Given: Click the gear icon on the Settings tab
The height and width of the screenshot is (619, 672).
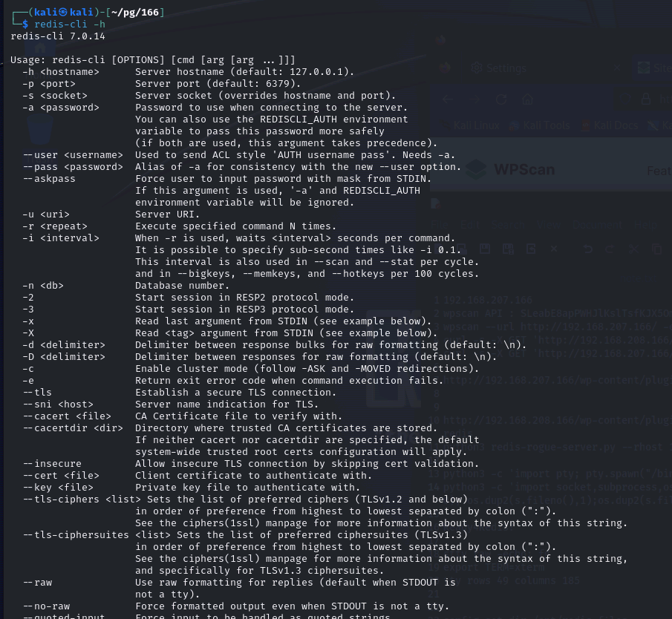Looking at the screenshot, I should (477, 68).
